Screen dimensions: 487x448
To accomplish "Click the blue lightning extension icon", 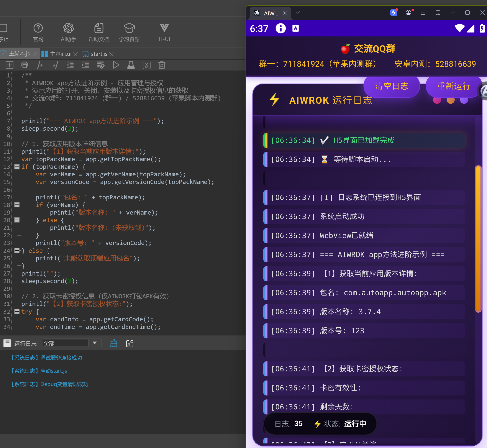I will (394, 12).
